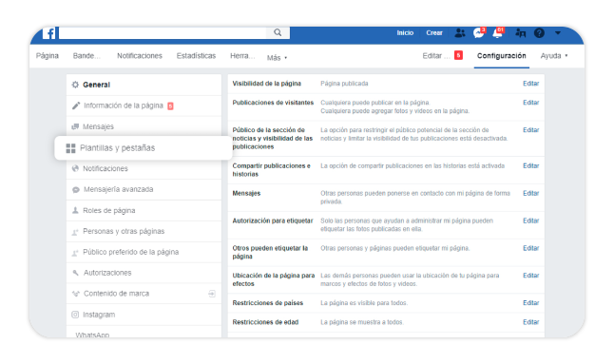Open the Notificaciones tab in page navigation

(x=140, y=56)
